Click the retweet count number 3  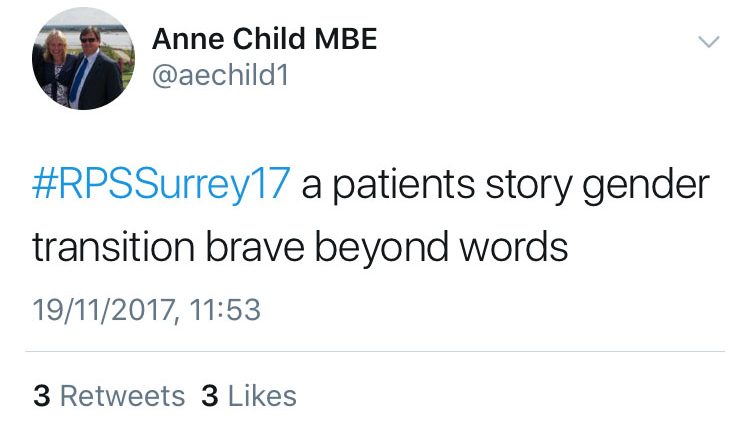click(x=42, y=396)
